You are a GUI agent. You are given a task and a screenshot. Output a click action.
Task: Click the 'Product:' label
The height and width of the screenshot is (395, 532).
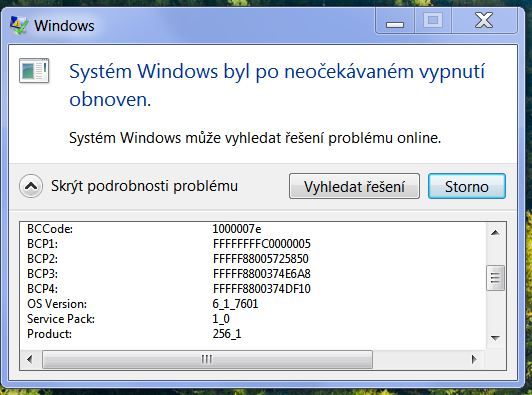(x=50, y=334)
